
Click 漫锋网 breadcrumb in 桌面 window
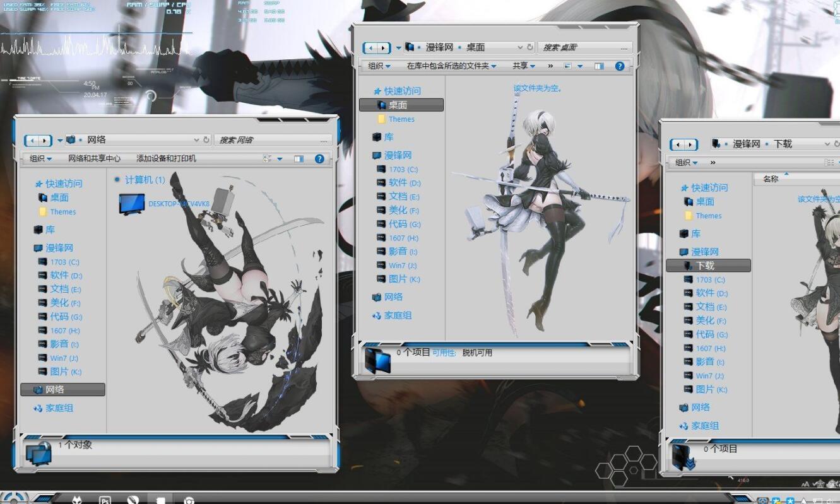pyautogui.click(x=439, y=47)
